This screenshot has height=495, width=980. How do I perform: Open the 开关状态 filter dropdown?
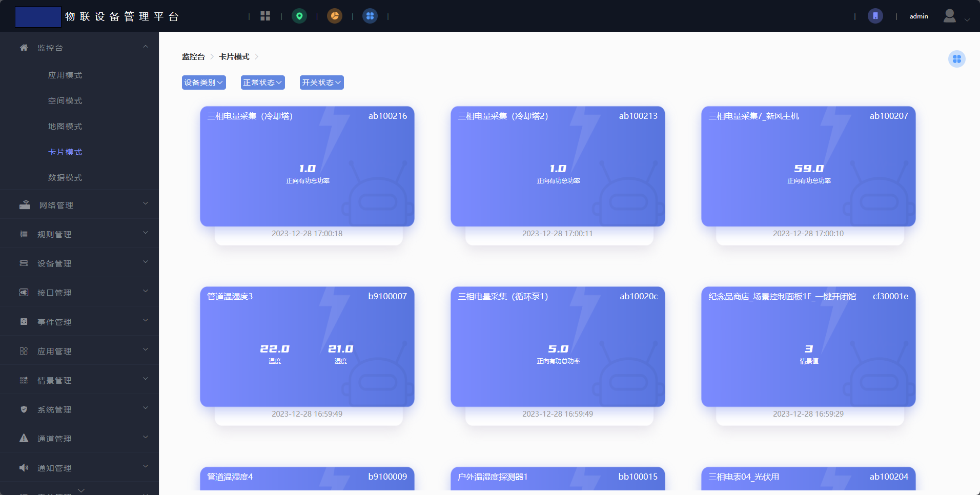321,82
